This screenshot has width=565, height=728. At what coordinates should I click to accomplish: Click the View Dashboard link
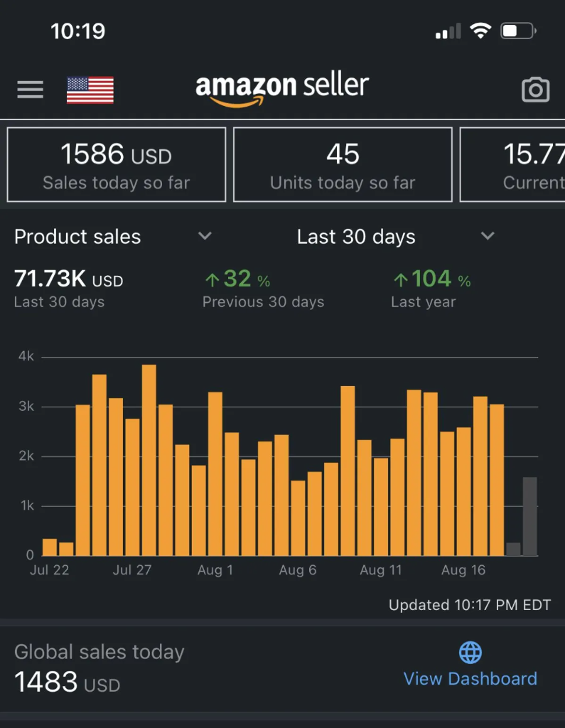click(x=470, y=679)
